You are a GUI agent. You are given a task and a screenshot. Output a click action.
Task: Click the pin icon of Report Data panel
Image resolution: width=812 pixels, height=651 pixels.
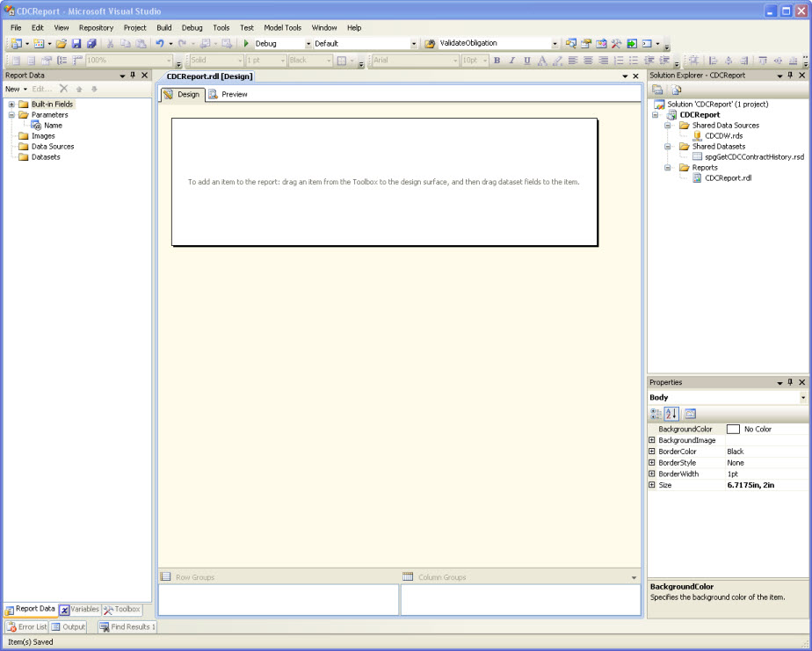point(133,75)
